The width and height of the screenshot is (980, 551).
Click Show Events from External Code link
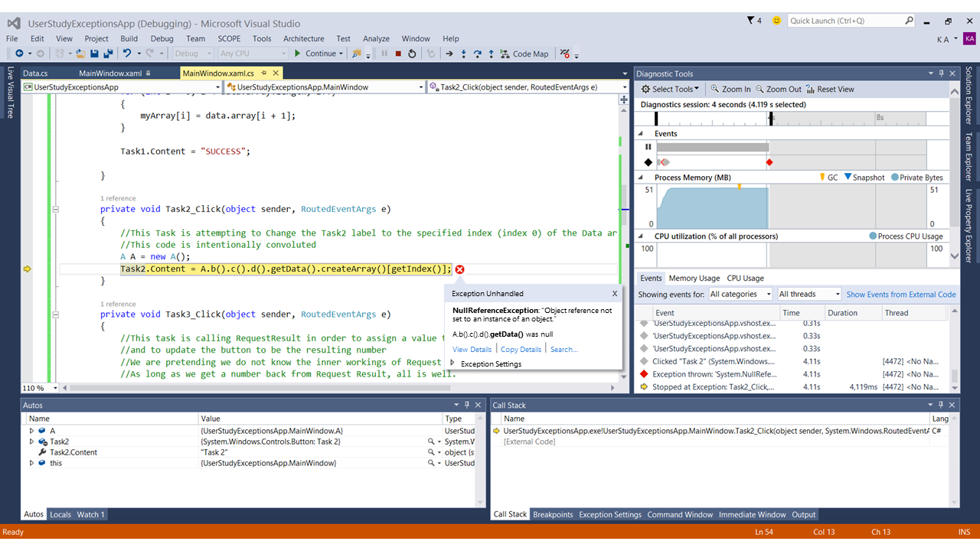tap(901, 294)
